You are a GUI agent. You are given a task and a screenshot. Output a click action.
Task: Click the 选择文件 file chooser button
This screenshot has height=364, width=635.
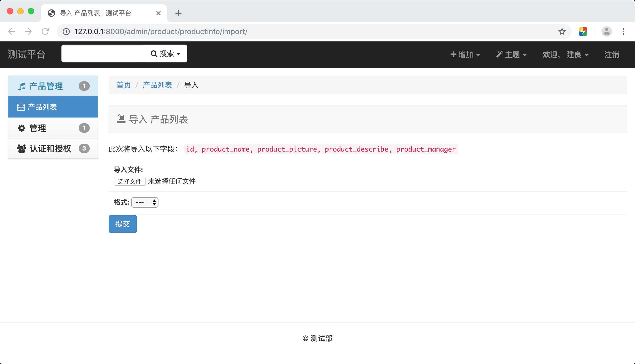(130, 181)
